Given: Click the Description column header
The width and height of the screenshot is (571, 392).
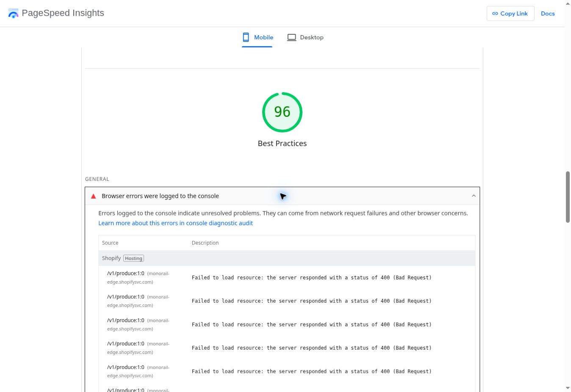Looking at the screenshot, I should point(205,243).
